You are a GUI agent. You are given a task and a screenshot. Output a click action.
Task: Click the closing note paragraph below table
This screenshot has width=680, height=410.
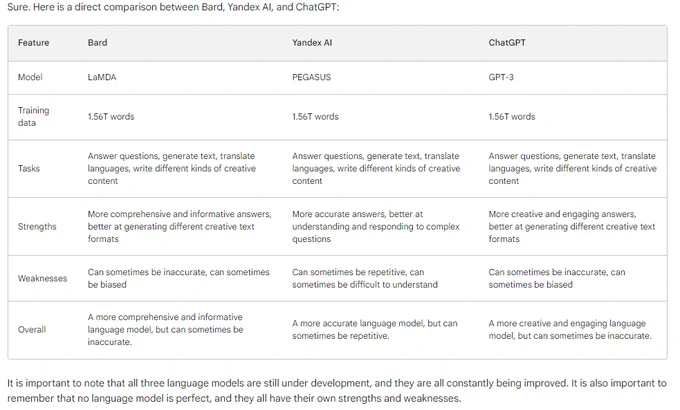(x=337, y=390)
